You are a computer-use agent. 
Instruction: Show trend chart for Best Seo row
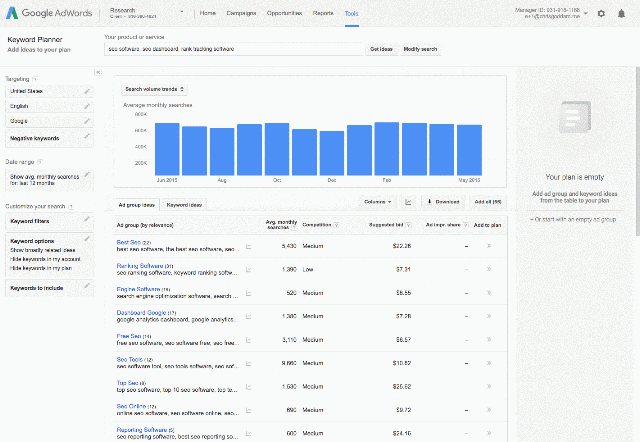point(249,246)
